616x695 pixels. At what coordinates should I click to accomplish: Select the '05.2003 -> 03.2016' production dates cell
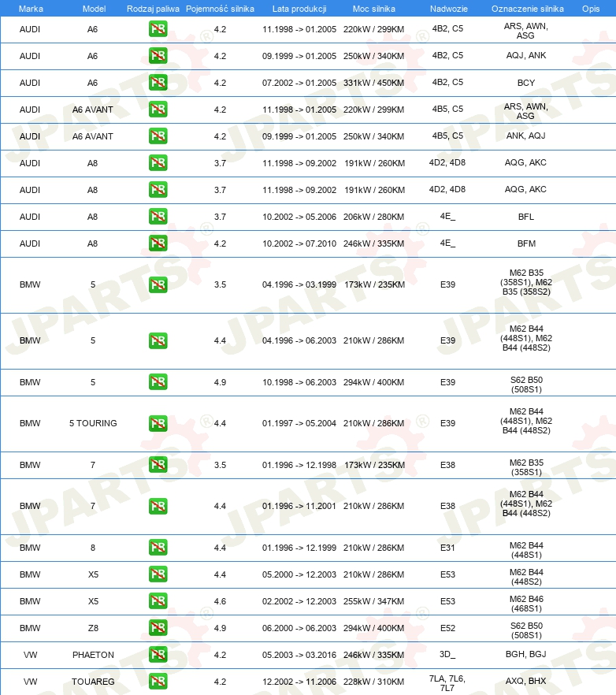pyautogui.click(x=299, y=655)
